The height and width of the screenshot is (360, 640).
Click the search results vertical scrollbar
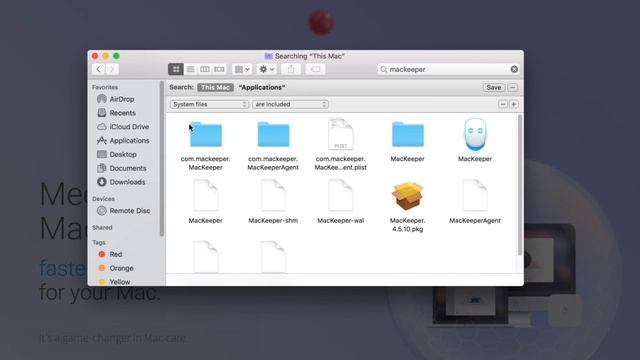click(x=520, y=186)
